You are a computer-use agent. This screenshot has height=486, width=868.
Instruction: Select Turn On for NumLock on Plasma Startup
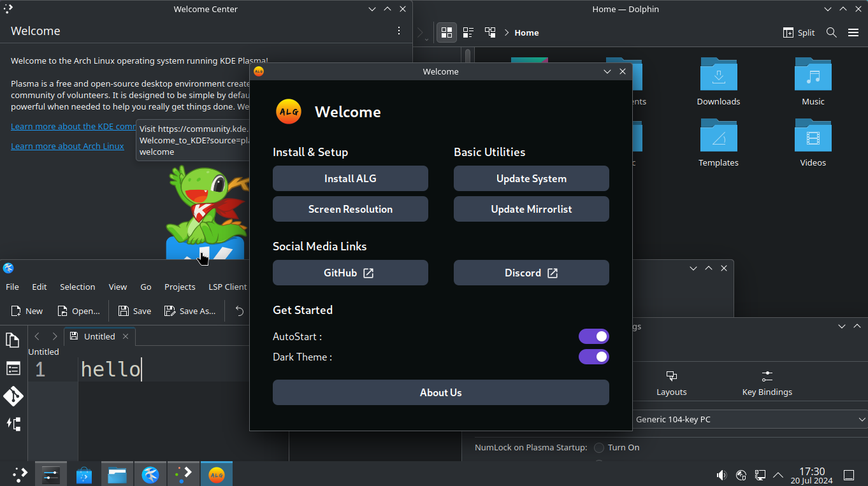coord(598,447)
